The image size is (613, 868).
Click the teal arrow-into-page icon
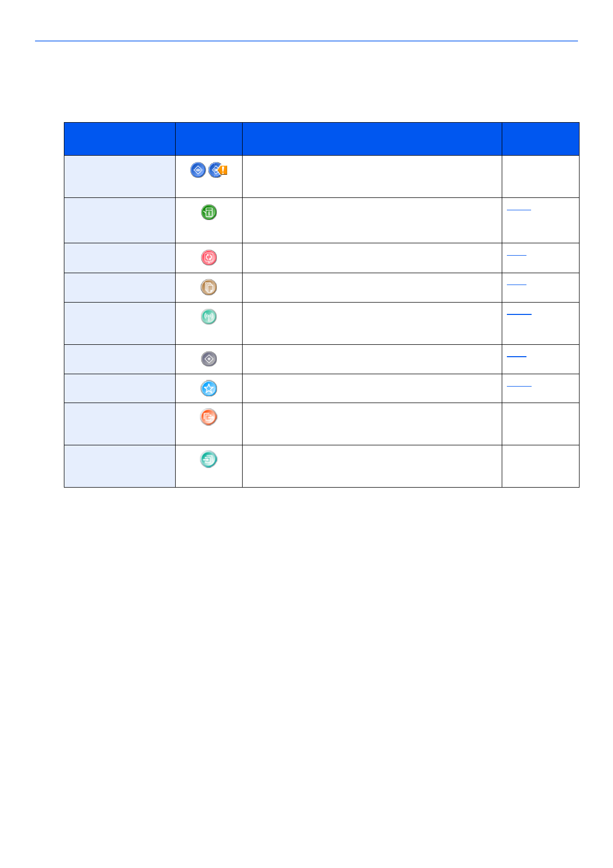click(x=209, y=459)
